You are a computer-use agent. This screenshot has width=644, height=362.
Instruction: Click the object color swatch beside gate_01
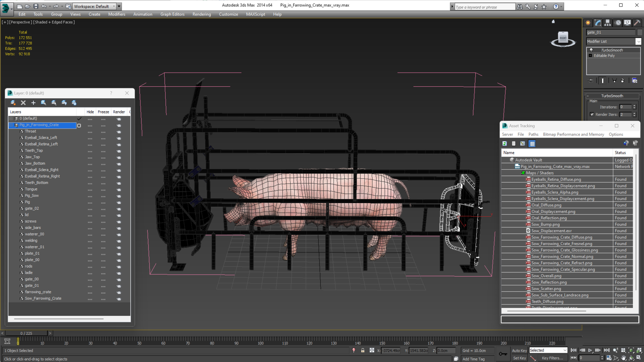click(639, 32)
